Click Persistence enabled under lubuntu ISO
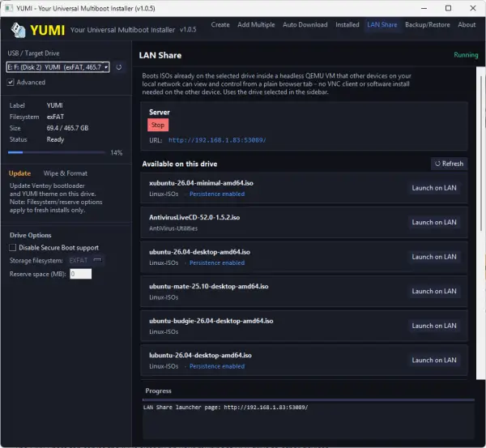This screenshot has width=486, height=448. click(x=217, y=366)
